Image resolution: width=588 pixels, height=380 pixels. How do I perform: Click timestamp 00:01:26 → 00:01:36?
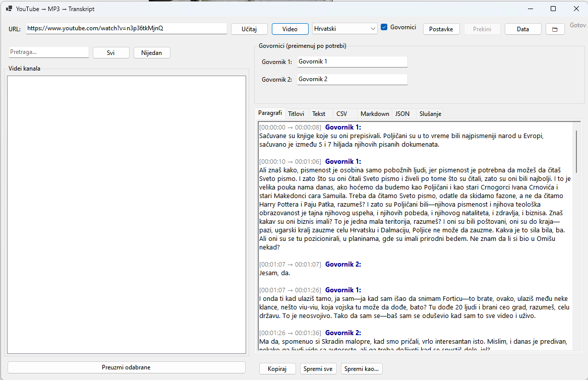290,333
